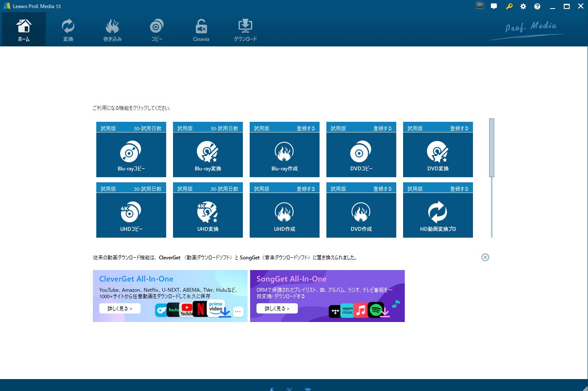Click the Spotify logo in SongGet banner
This screenshot has width=588, height=391.
click(376, 310)
